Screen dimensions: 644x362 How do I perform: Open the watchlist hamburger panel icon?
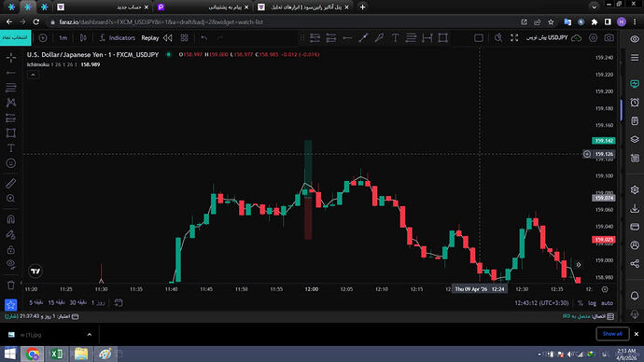coord(635,58)
